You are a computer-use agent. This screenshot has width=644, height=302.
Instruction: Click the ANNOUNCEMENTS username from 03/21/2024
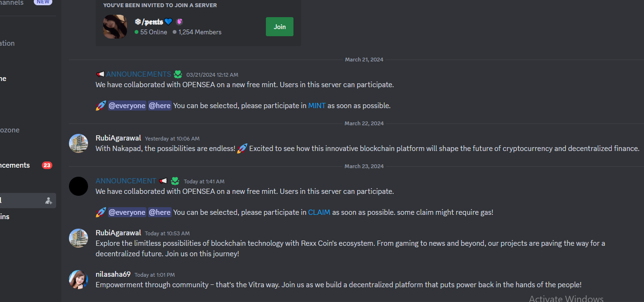click(138, 74)
